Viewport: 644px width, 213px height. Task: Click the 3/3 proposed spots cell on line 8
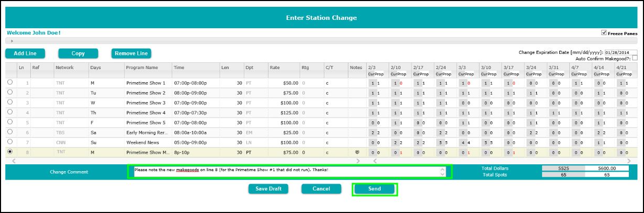468,152
